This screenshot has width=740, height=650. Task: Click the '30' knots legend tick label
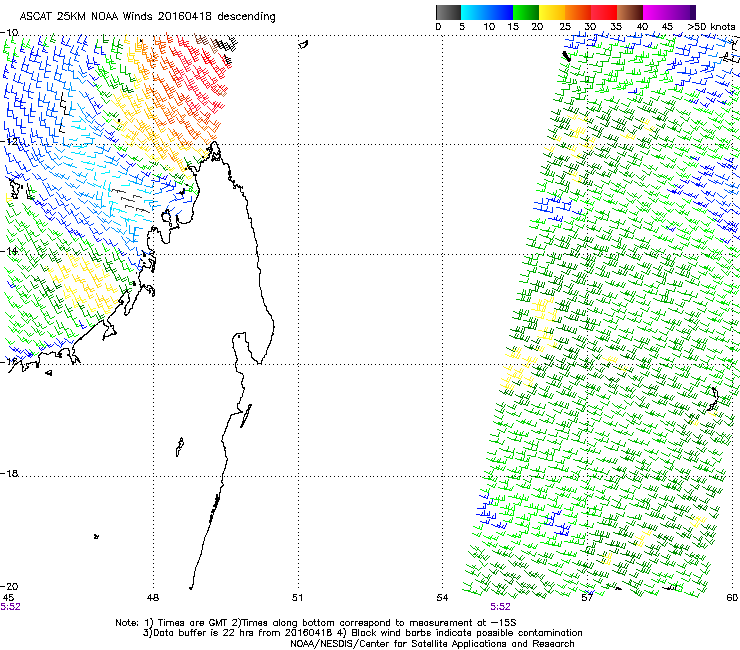[x=590, y=27]
